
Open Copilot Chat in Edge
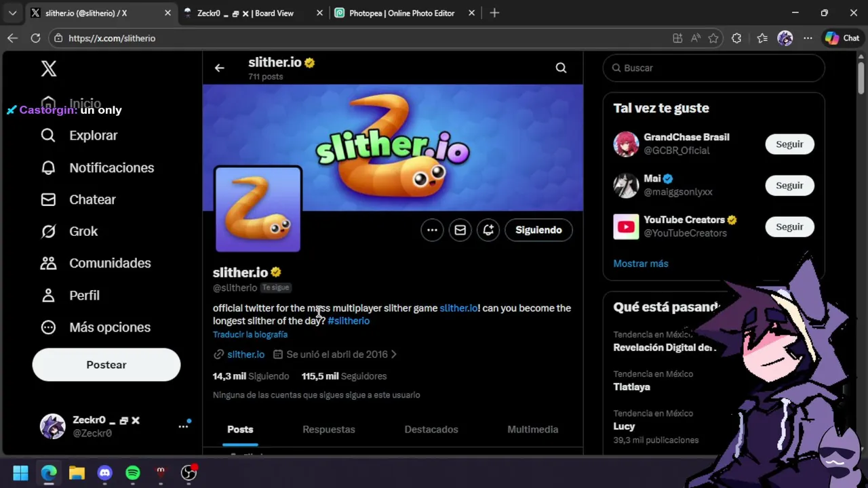842,38
